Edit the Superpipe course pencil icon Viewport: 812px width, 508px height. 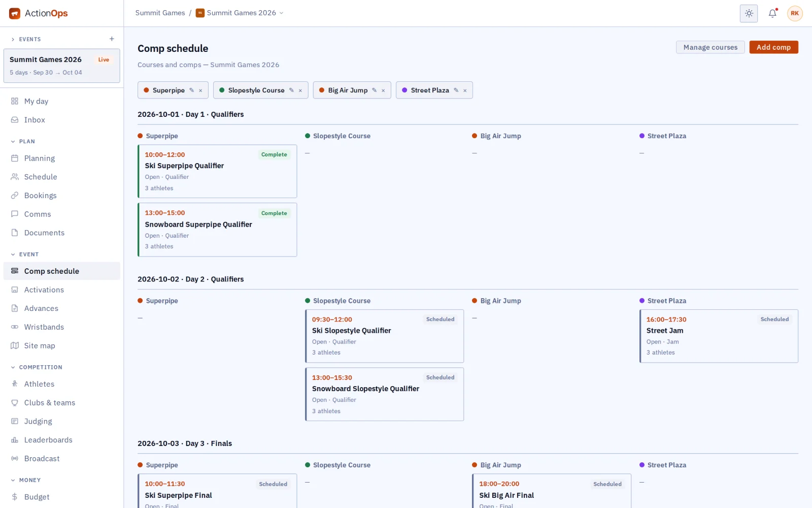[x=192, y=90]
